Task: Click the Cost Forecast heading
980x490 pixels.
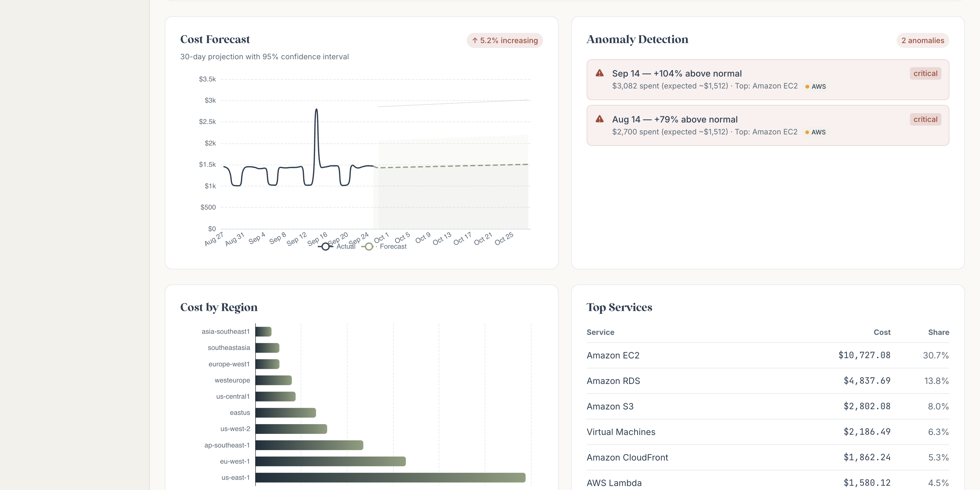Action: click(x=215, y=40)
